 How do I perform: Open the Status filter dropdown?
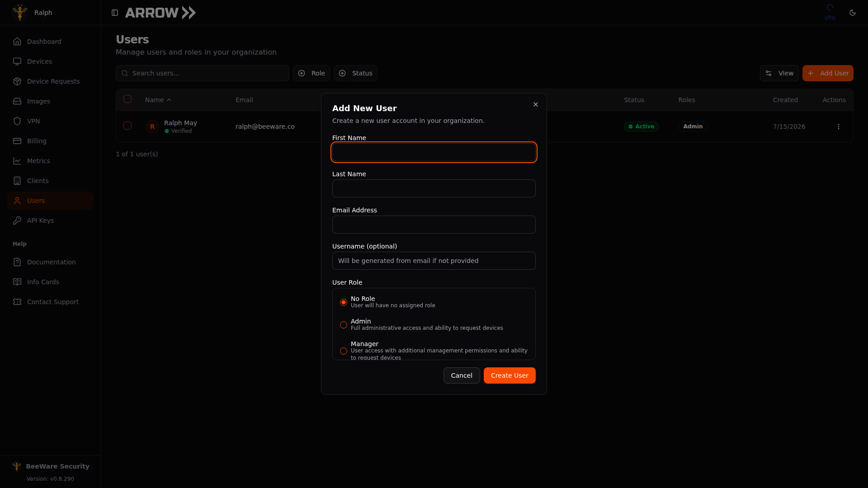point(355,73)
